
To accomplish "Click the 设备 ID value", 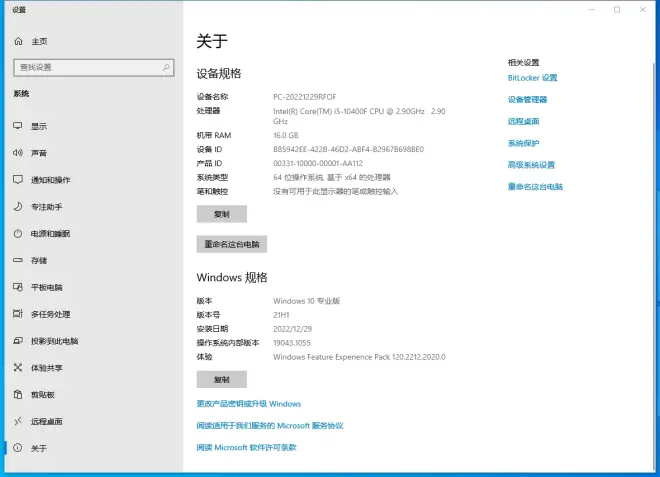I will (349, 149).
